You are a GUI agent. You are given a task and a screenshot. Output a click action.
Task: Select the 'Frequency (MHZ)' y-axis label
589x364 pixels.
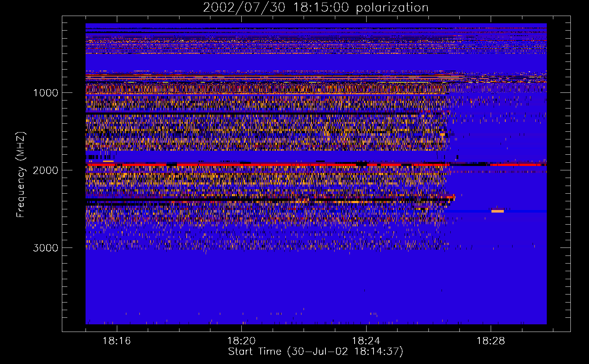[x=21, y=175]
